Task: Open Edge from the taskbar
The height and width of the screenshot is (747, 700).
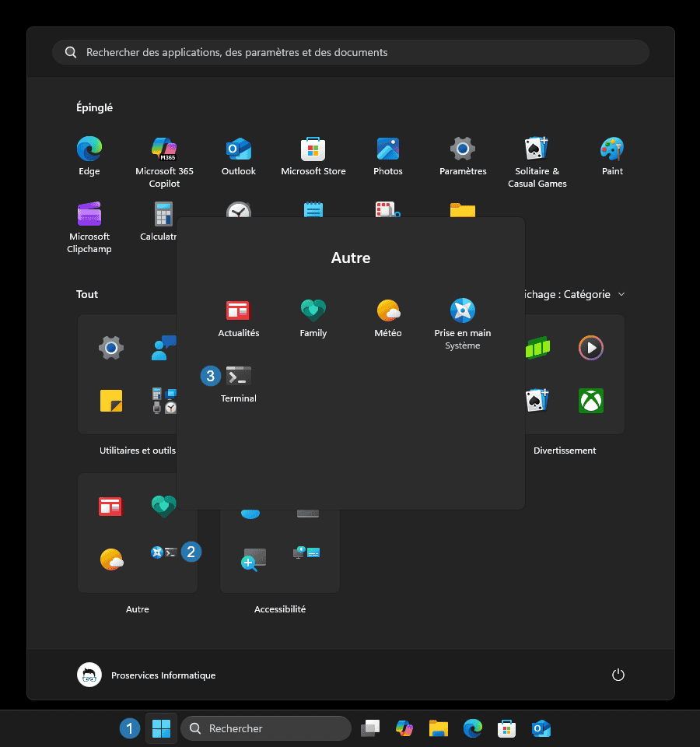Action: pos(472,728)
